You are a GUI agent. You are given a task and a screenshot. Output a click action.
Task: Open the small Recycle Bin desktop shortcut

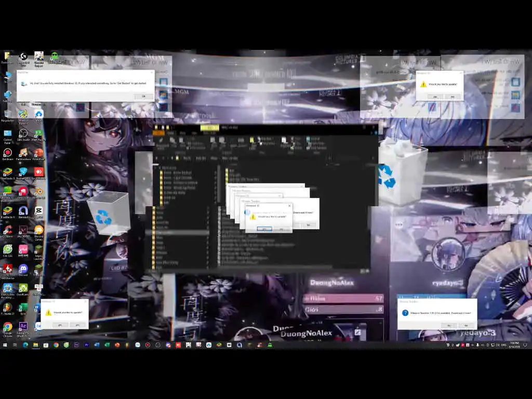pos(8,114)
